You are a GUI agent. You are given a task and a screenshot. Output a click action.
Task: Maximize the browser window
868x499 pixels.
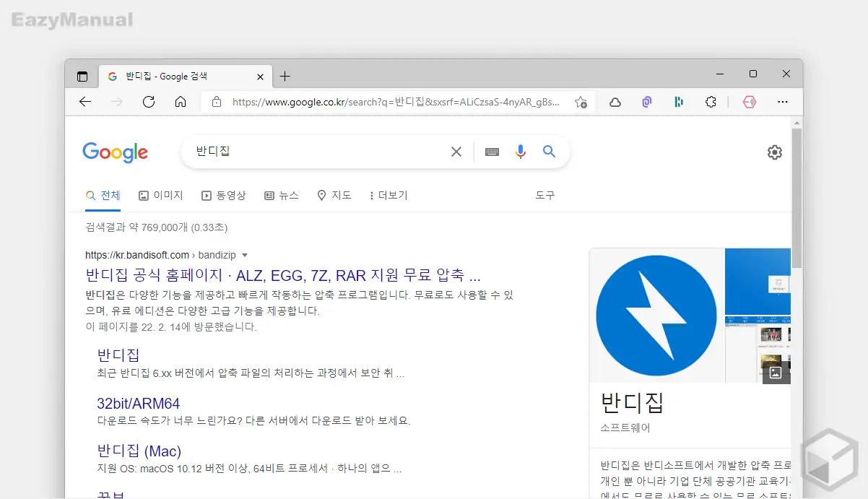click(x=753, y=74)
